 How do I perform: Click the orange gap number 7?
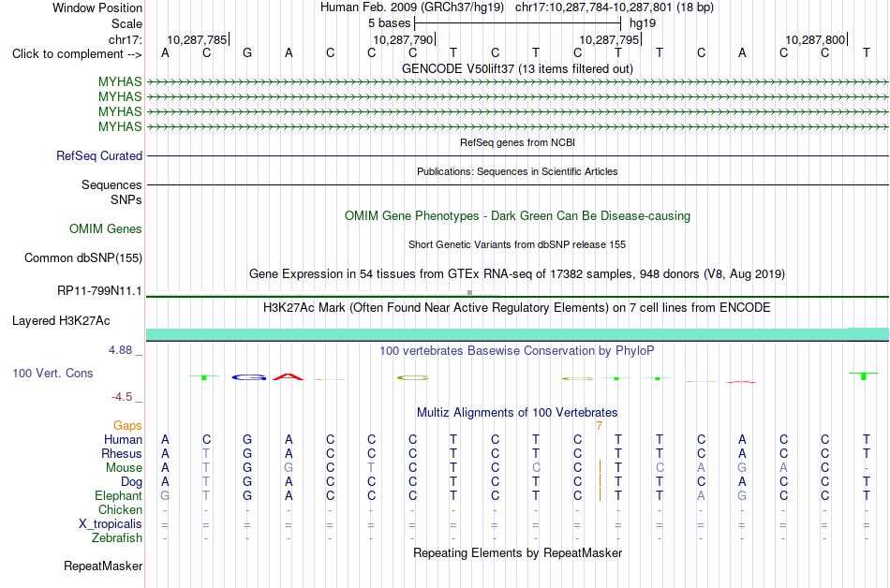[x=599, y=426]
